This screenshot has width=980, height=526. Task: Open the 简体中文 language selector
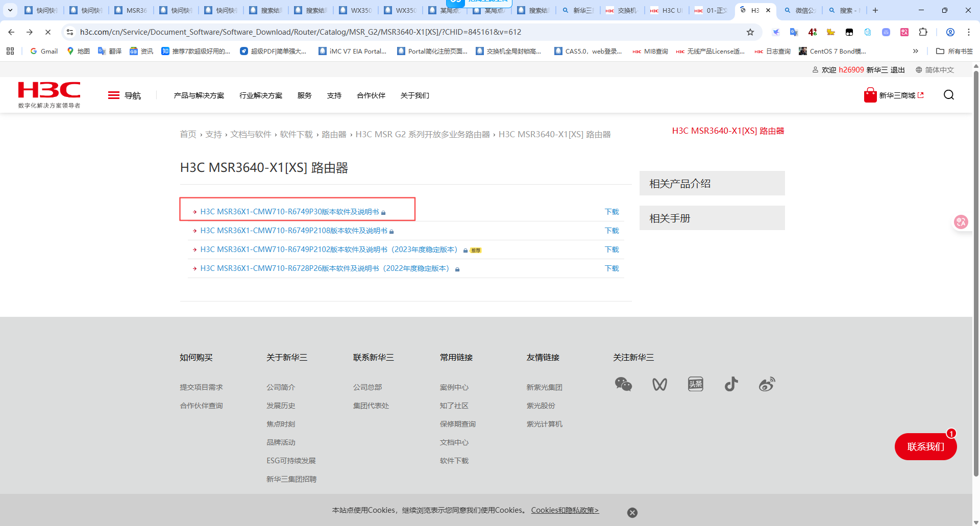[935, 70]
